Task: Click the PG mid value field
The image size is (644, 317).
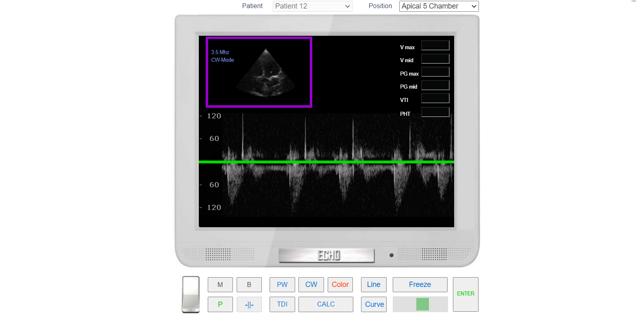Action: coord(435,85)
